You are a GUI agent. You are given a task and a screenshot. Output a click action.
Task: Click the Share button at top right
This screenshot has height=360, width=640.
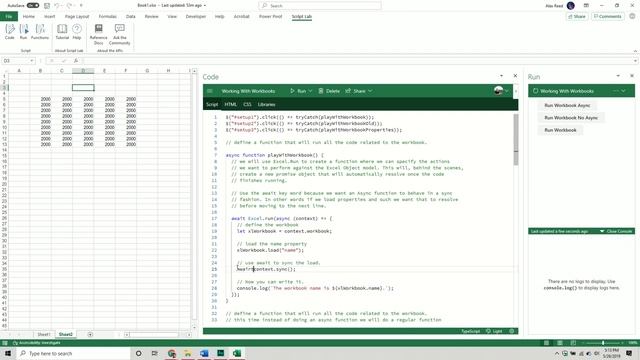[x=577, y=16]
